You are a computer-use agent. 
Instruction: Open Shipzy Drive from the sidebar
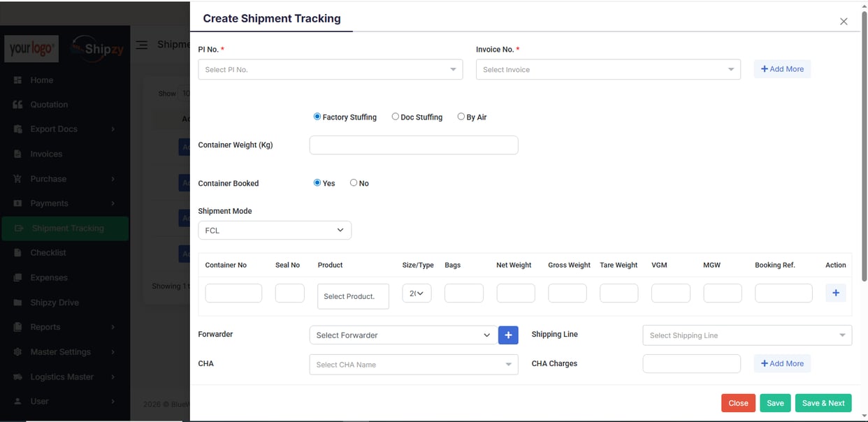tap(55, 303)
